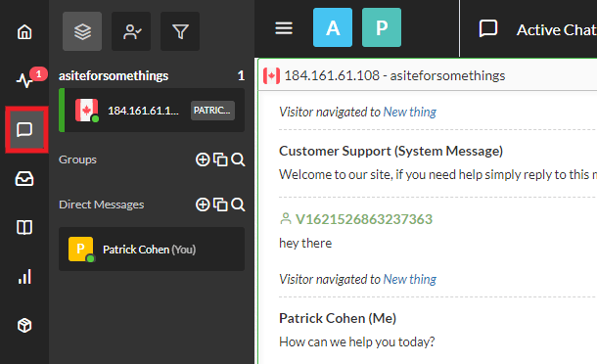Click the Direct Messages section label
This screenshot has width=597, height=364.
[x=101, y=205]
